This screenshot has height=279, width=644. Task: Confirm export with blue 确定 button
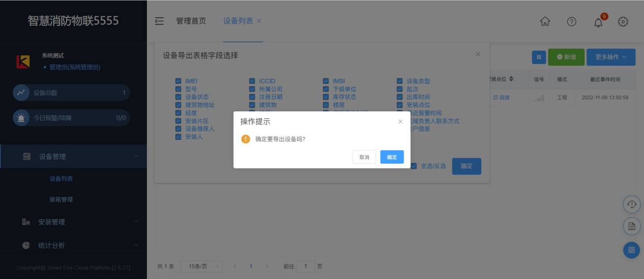point(392,157)
